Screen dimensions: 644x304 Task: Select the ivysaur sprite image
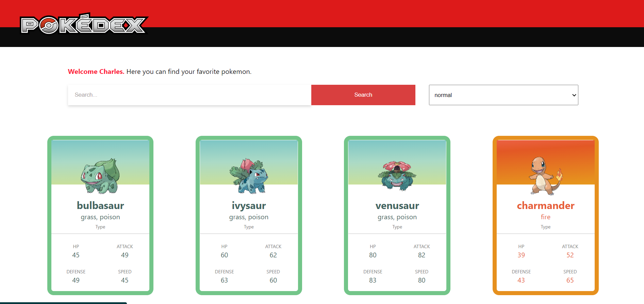pos(249,176)
